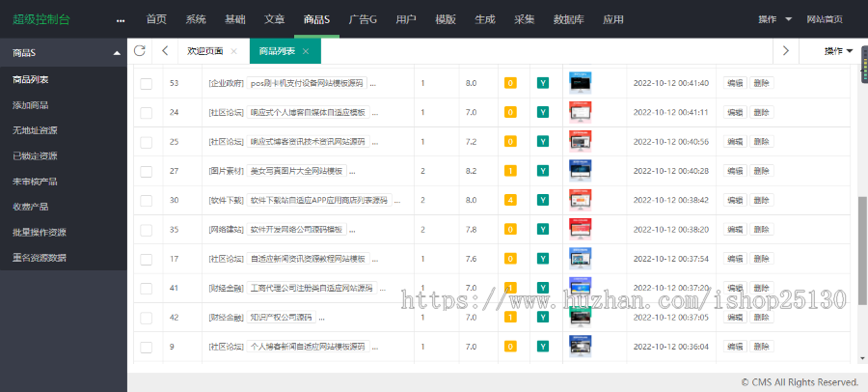Open the thumbnail image of row 24

coord(581,112)
